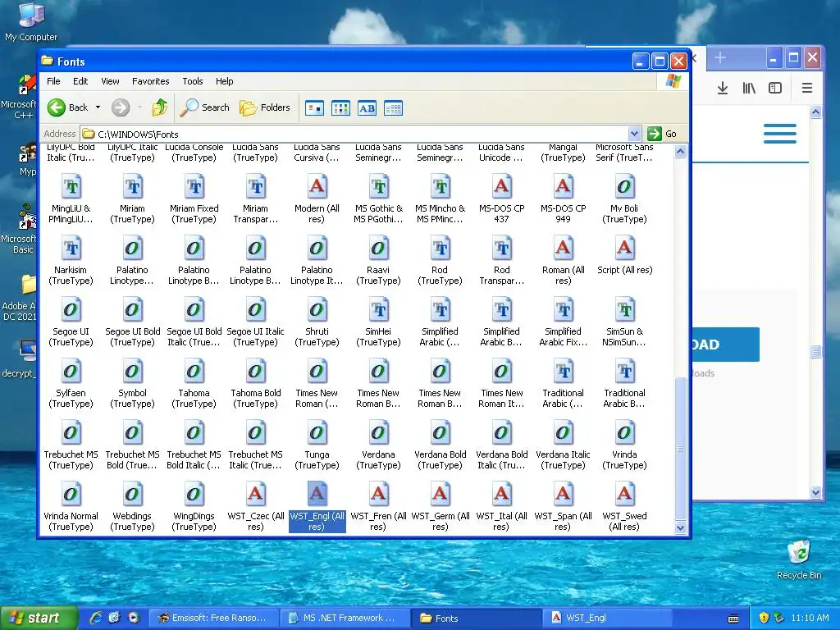Switch to MS .NET Framework taskbar window
840x630 pixels.
pyautogui.click(x=344, y=618)
